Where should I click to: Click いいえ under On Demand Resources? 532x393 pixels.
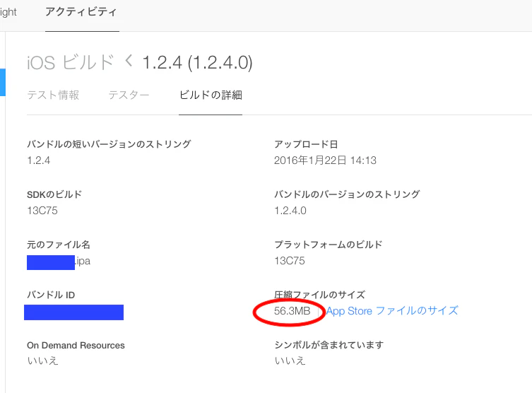click(x=43, y=360)
